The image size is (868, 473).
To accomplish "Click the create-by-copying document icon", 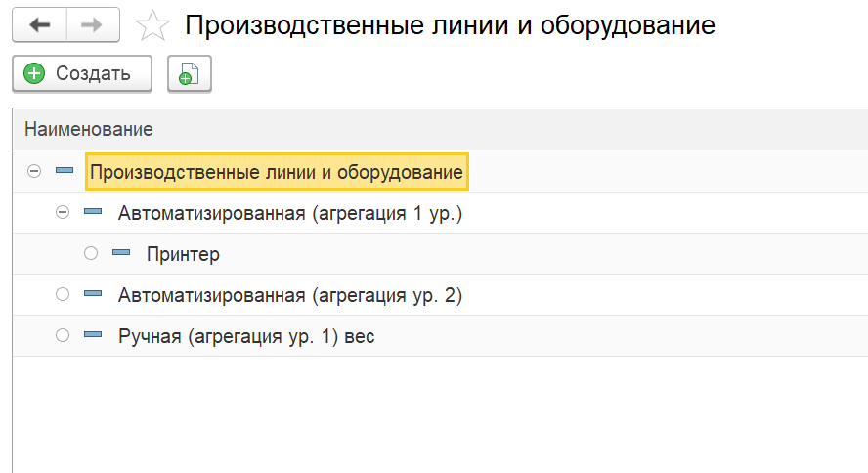I will click(x=190, y=74).
